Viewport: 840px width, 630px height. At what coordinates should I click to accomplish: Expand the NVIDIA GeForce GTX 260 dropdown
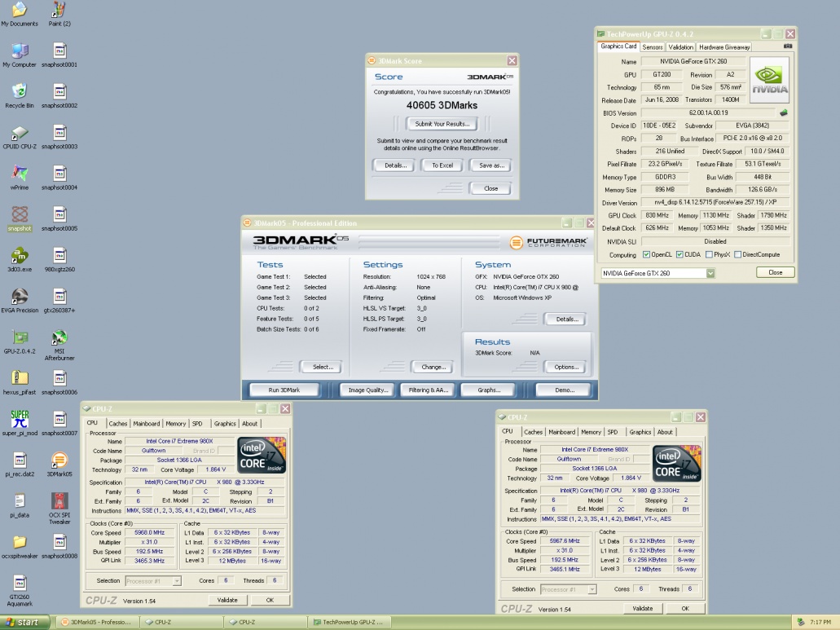[710, 272]
